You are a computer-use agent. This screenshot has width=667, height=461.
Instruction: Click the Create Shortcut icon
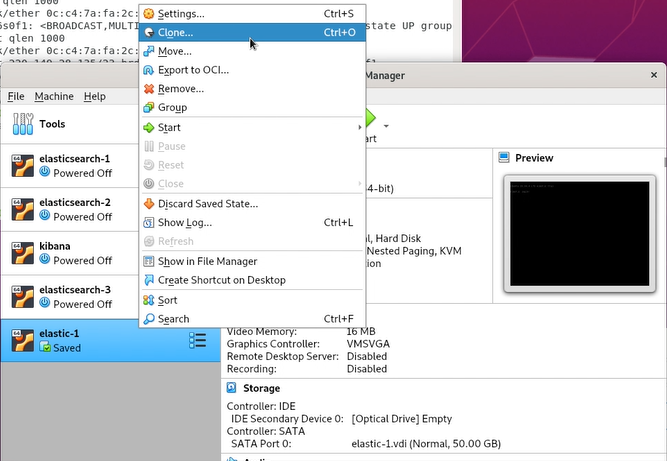click(148, 280)
